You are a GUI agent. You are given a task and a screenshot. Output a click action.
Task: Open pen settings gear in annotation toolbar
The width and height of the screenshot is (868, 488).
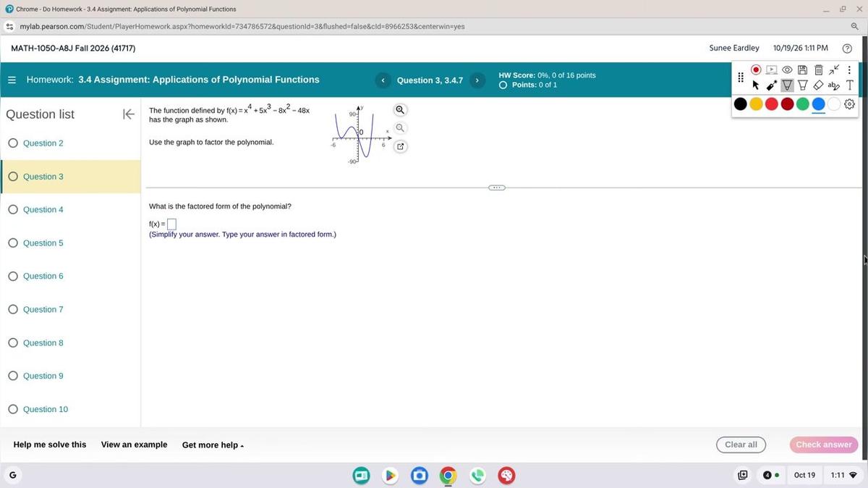tap(850, 104)
